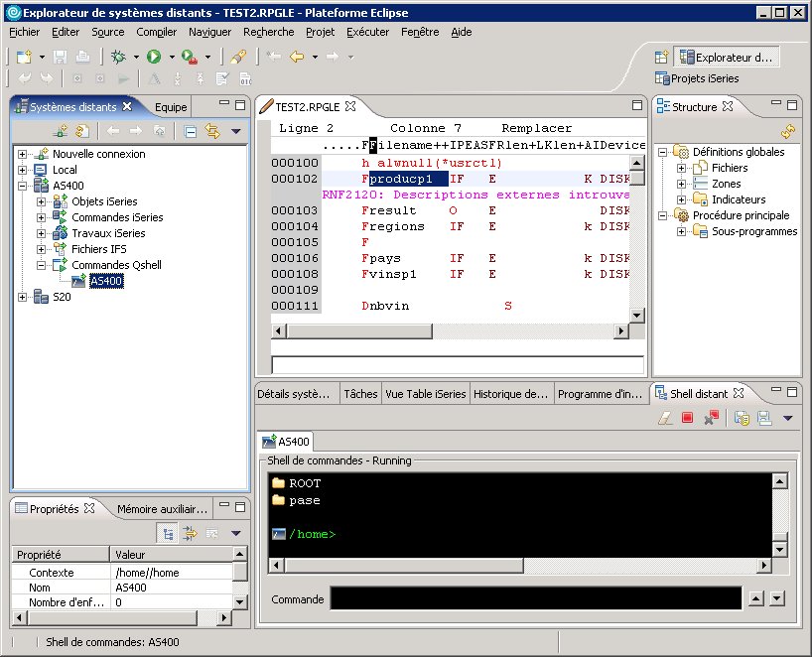The image size is (812, 657).
Task: Click the editor vertical scroll down arrow
Action: [x=637, y=315]
